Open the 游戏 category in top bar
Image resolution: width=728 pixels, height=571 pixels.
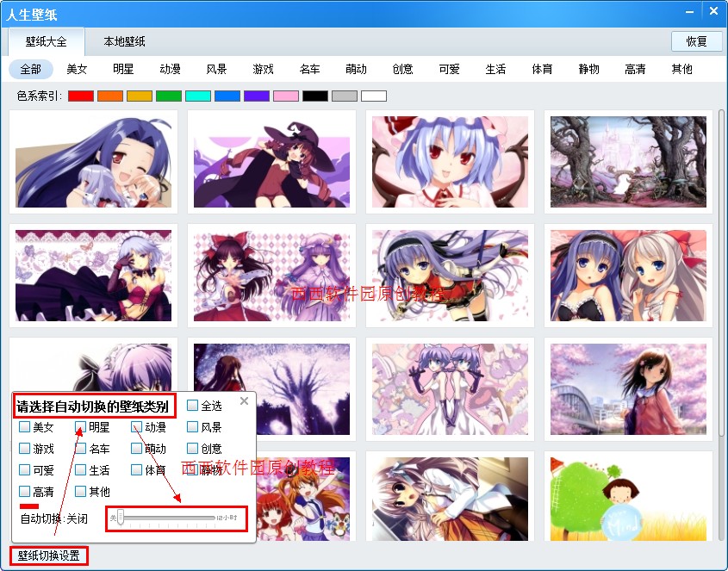[x=263, y=69]
